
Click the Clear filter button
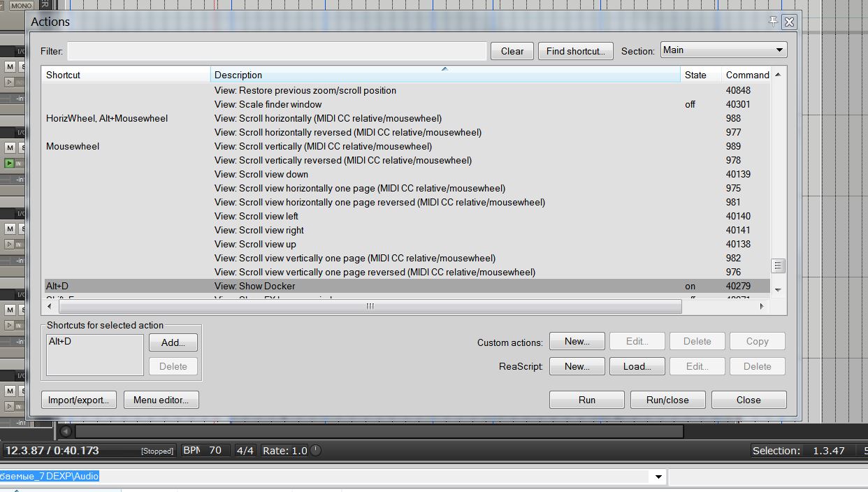512,51
